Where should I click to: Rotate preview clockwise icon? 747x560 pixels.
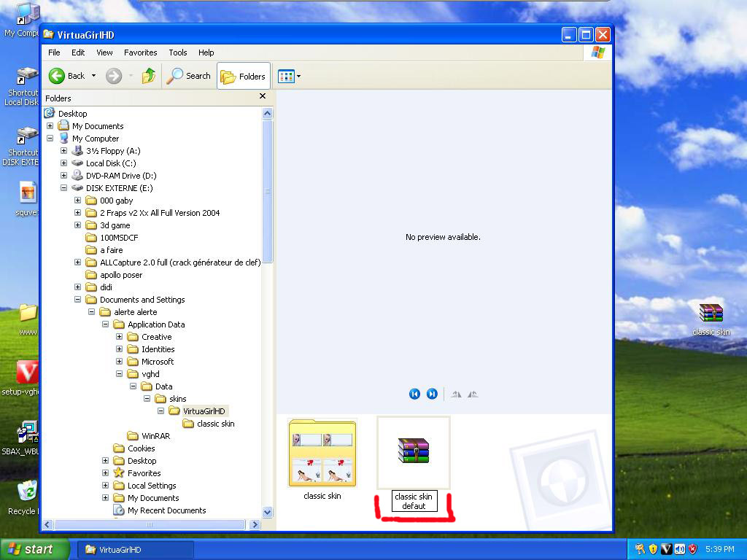[x=456, y=394]
